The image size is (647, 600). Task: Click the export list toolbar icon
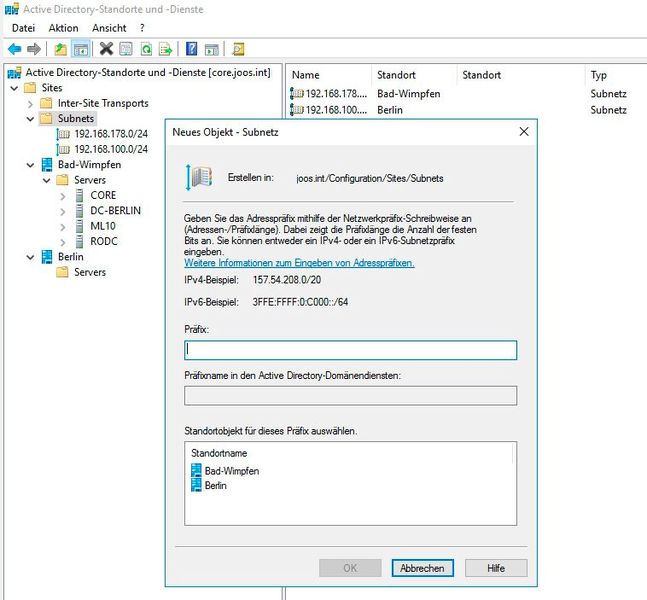tap(165, 49)
